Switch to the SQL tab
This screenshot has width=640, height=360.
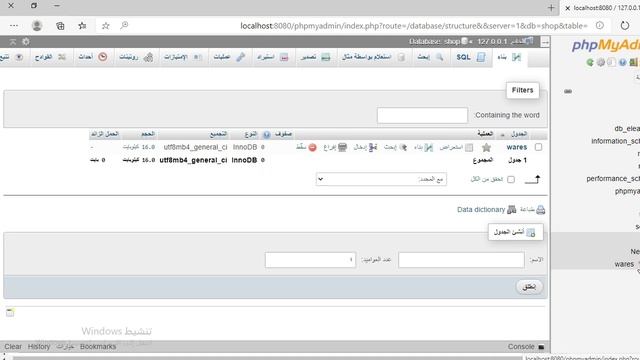click(470, 57)
